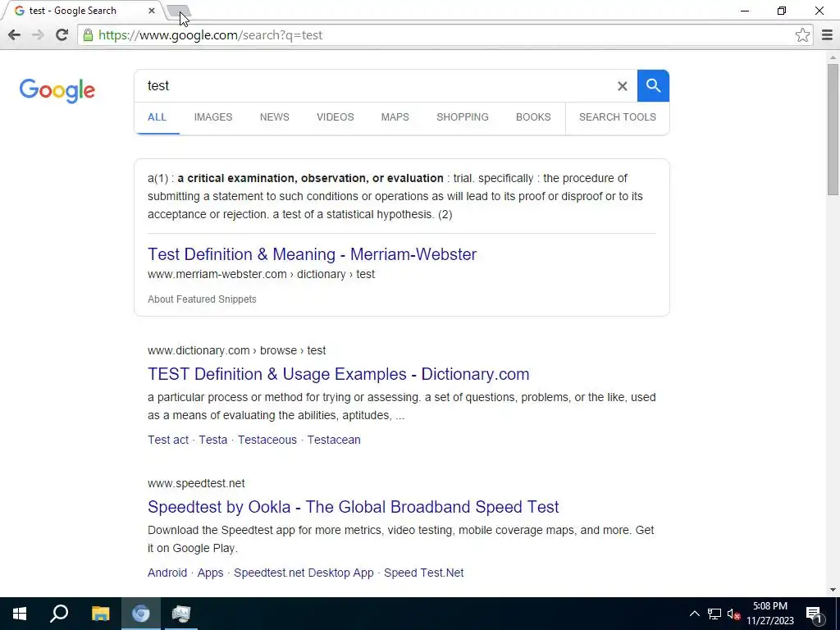Open the Chrome hamburger menu
The image size is (840, 630).
point(827,35)
